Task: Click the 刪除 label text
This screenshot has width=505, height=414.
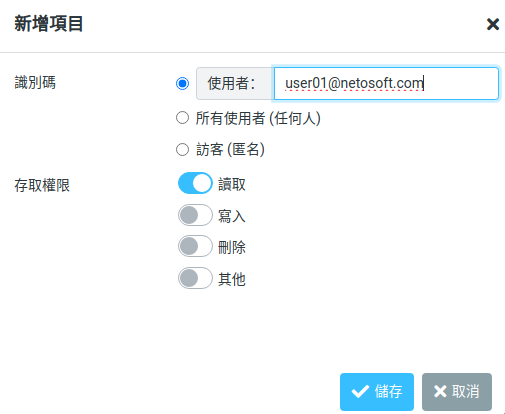Action: coord(232,247)
